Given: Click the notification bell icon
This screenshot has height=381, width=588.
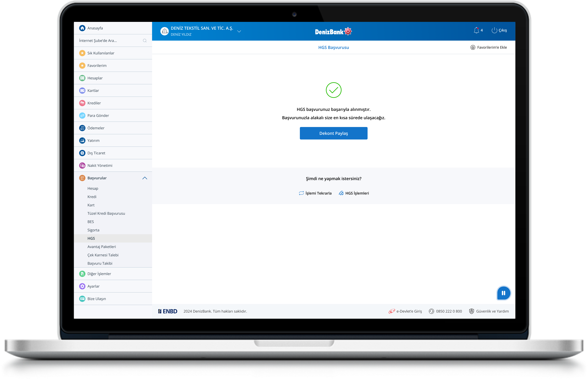Looking at the screenshot, I should tap(476, 30).
